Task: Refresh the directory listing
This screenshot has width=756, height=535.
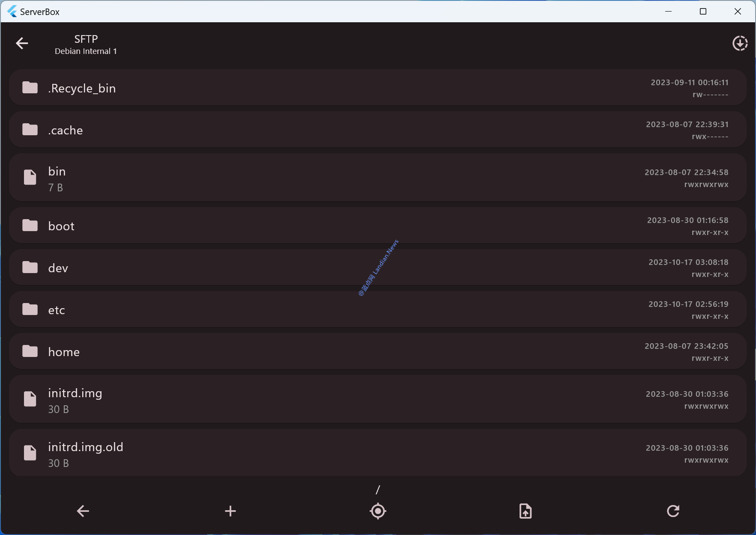Action: coord(673,511)
